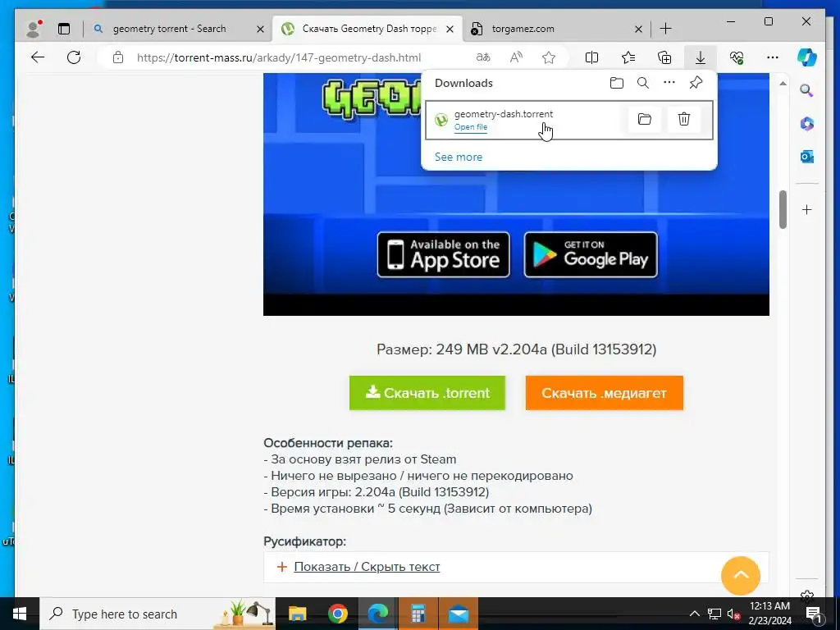Viewport: 840px width, 630px height.
Task: Open Edge Settings and more menu
Action: (773, 57)
